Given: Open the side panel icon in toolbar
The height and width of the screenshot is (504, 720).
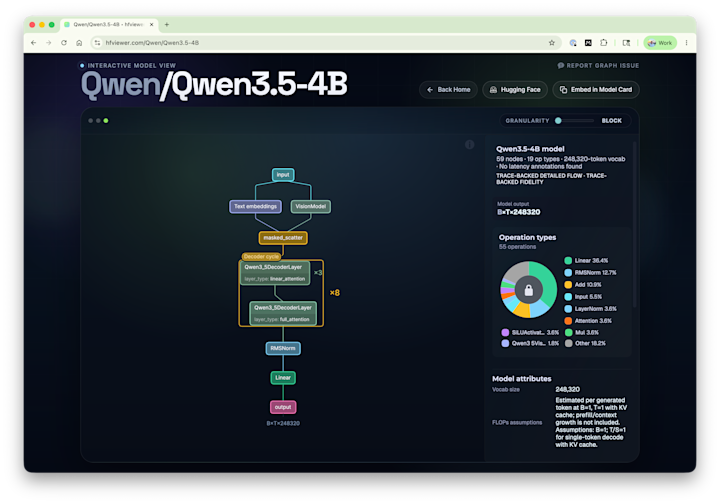Looking at the screenshot, I should 626,43.
